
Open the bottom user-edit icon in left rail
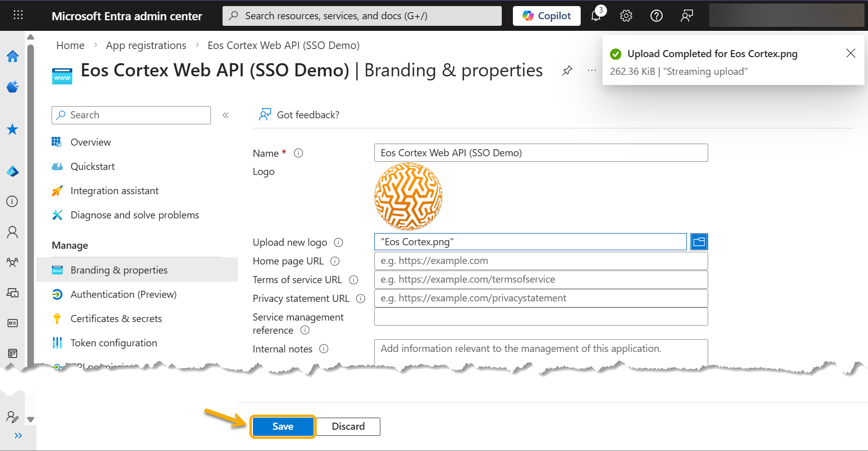[13, 417]
